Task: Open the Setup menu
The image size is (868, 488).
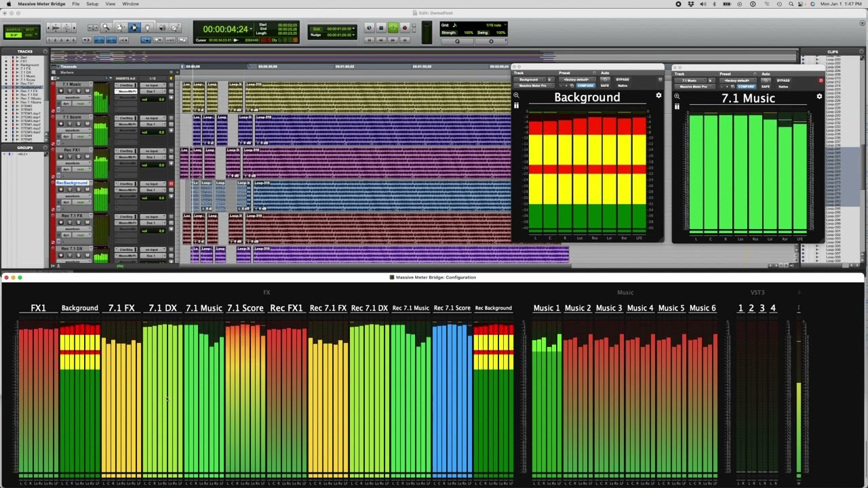Action: click(x=92, y=4)
